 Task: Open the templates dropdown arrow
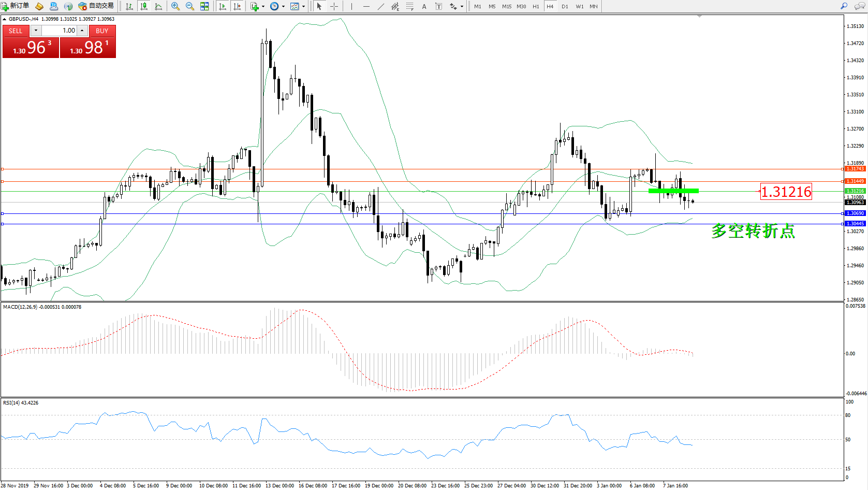click(x=303, y=7)
